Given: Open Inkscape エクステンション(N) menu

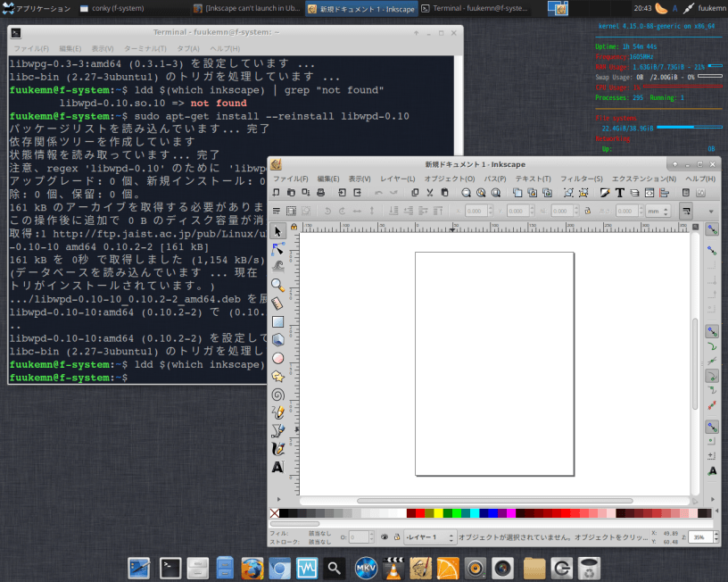Looking at the screenshot, I should [644, 179].
